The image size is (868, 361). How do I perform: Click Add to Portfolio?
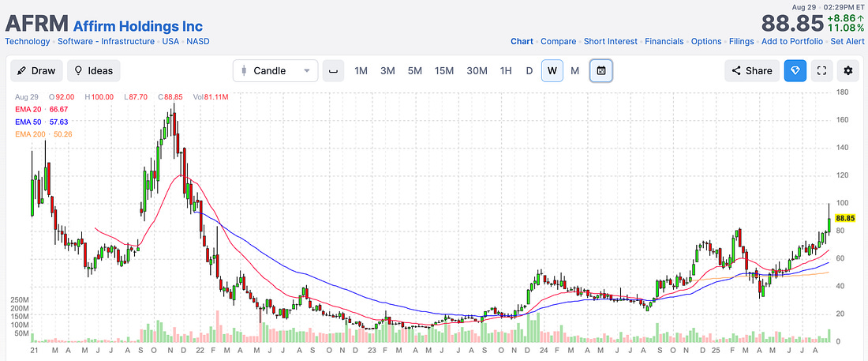(x=792, y=42)
